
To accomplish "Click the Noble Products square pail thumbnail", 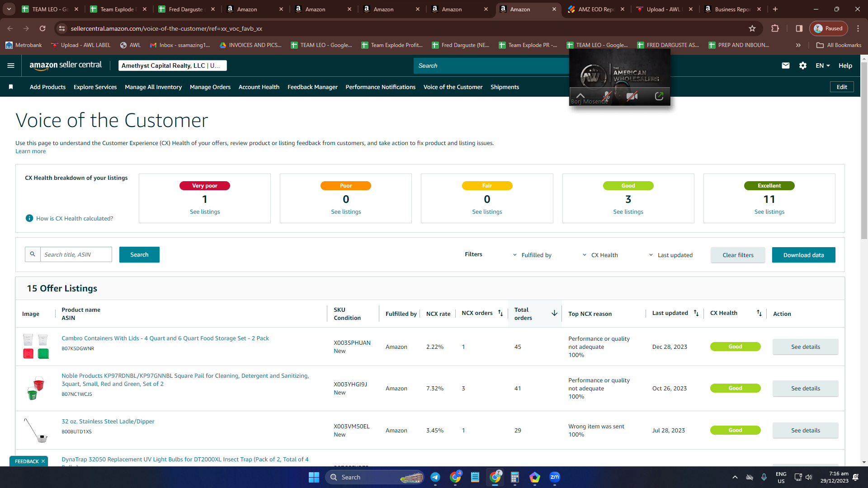I will click(x=36, y=388).
